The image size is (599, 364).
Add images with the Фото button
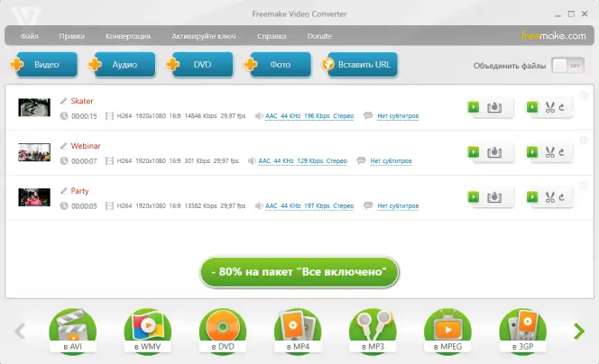pos(280,65)
